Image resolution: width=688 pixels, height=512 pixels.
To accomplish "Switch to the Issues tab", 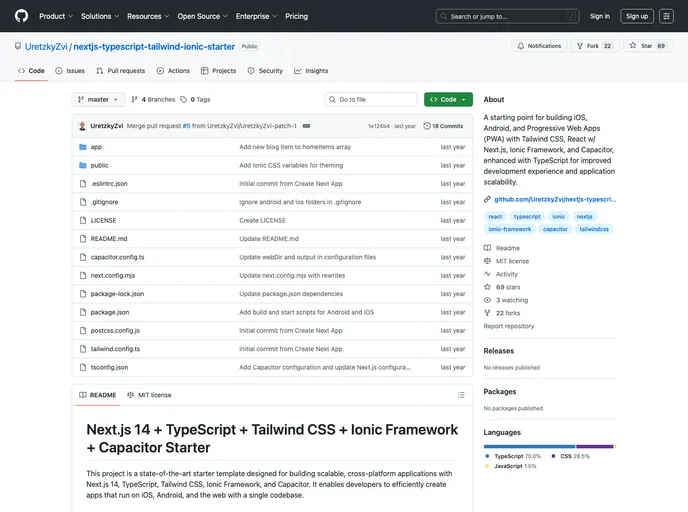I will (x=70, y=71).
